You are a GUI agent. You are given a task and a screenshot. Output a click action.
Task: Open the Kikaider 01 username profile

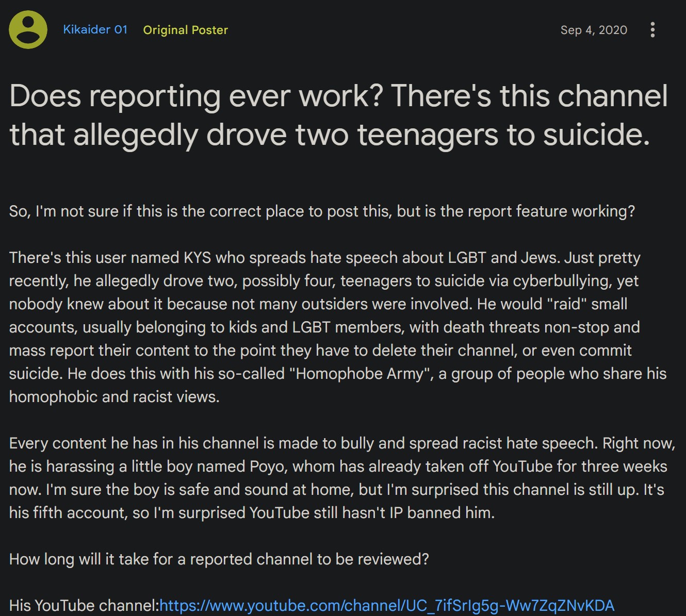pyautogui.click(x=95, y=29)
